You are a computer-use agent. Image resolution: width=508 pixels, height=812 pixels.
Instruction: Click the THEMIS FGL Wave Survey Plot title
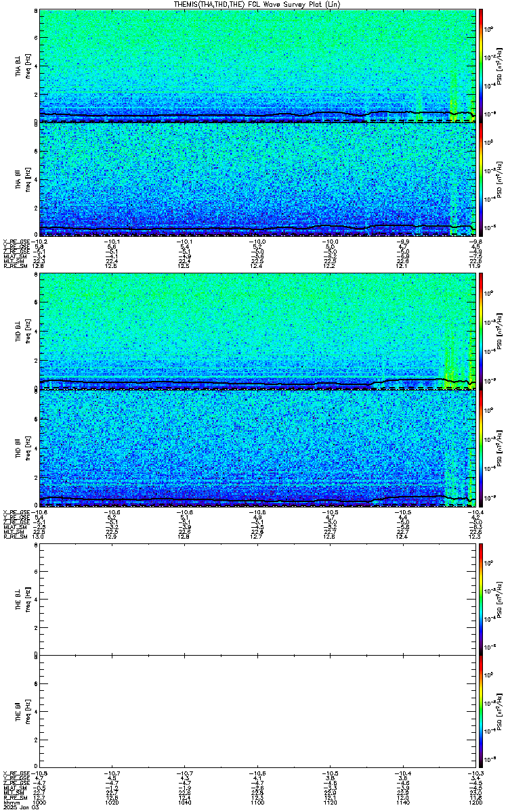point(258,4)
